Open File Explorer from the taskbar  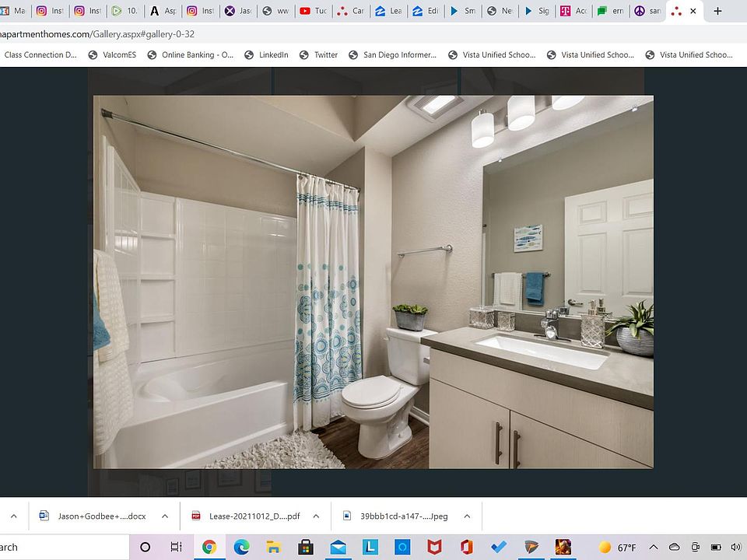click(273, 547)
